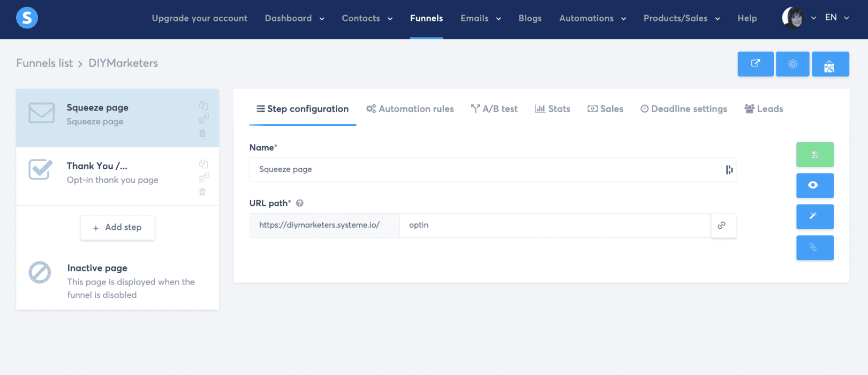The height and width of the screenshot is (375, 868).
Task: Duplicate the Thank You step
Action: (203, 164)
